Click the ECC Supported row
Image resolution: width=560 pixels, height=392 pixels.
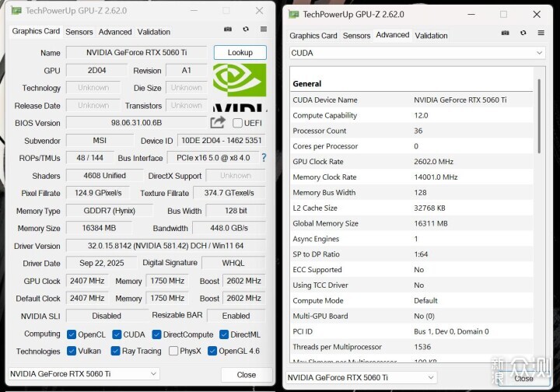click(x=411, y=270)
